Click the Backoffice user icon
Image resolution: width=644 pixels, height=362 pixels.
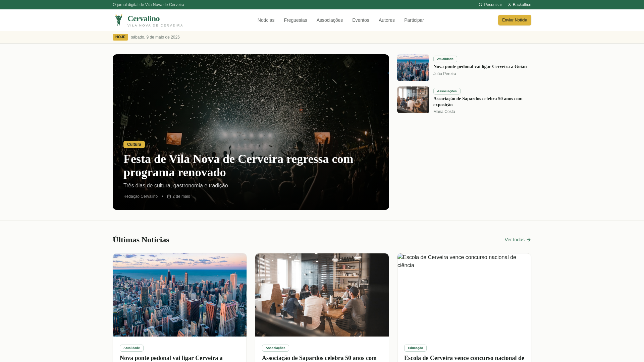pyautogui.click(x=509, y=5)
